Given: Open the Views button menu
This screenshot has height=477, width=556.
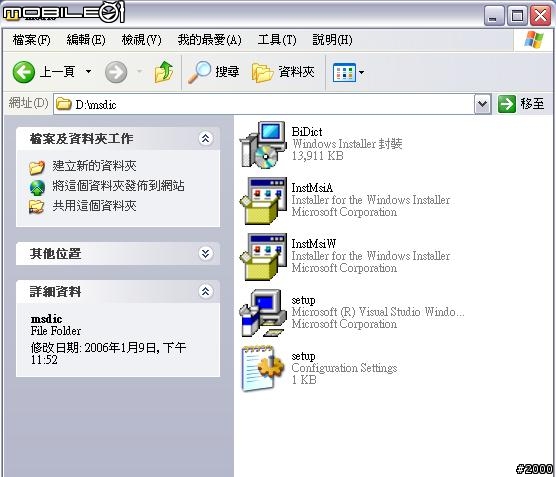Looking at the screenshot, I should tap(348, 73).
